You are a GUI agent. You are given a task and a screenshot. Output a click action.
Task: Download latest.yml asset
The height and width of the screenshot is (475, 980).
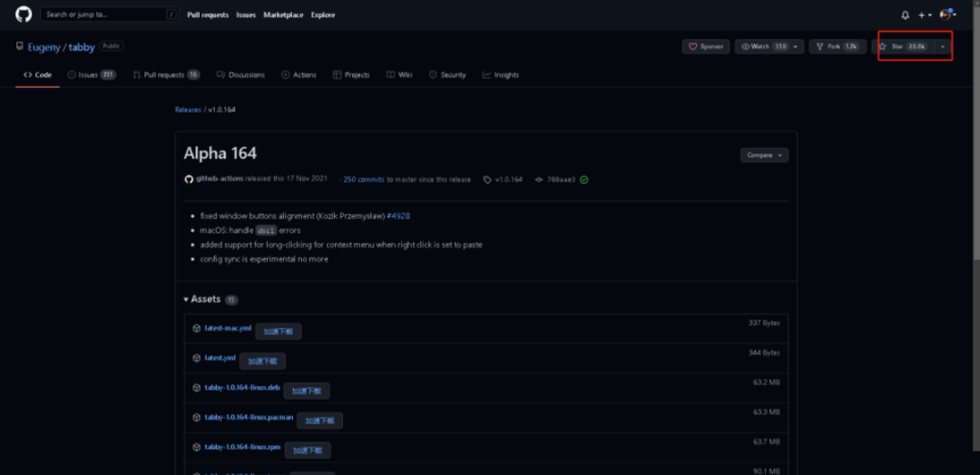[x=220, y=358]
